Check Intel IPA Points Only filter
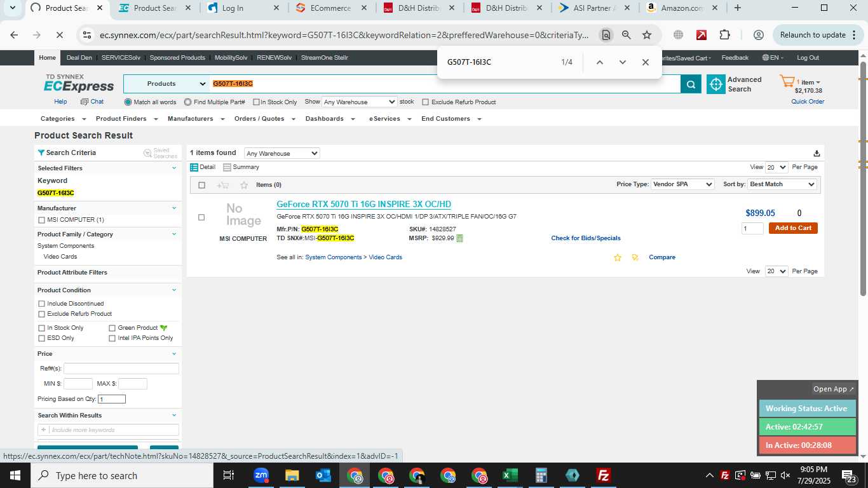Viewport: 868px width, 488px height. coord(112,338)
